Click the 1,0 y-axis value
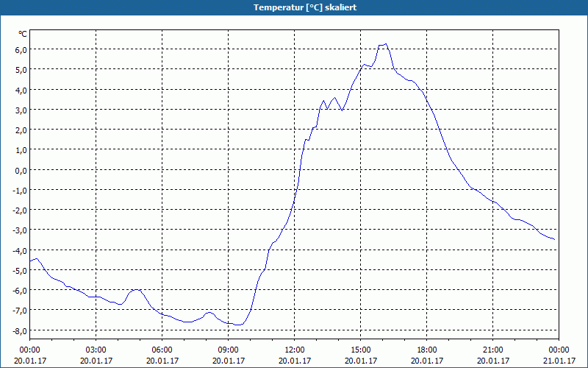This screenshot has height=368, width=588. tap(21, 150)
